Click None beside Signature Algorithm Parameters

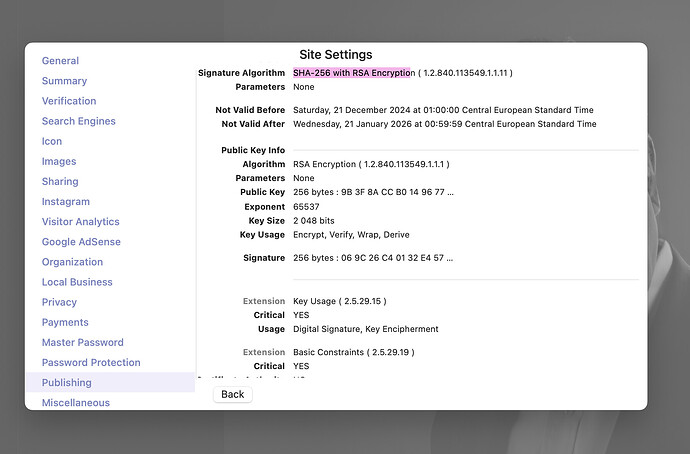(304, 87)
